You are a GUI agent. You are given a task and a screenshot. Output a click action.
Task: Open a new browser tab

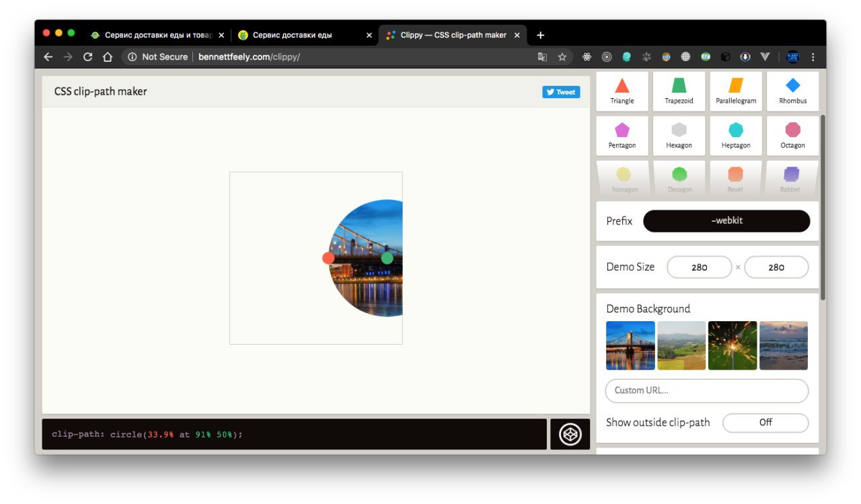tap(540, 36)
